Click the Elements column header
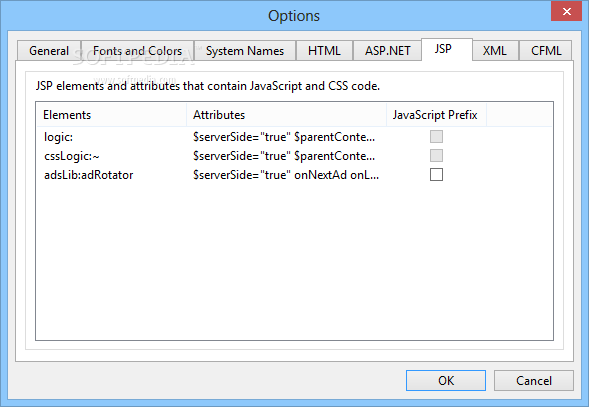Viewport: 589px width, 407px height. coord(111,115)
